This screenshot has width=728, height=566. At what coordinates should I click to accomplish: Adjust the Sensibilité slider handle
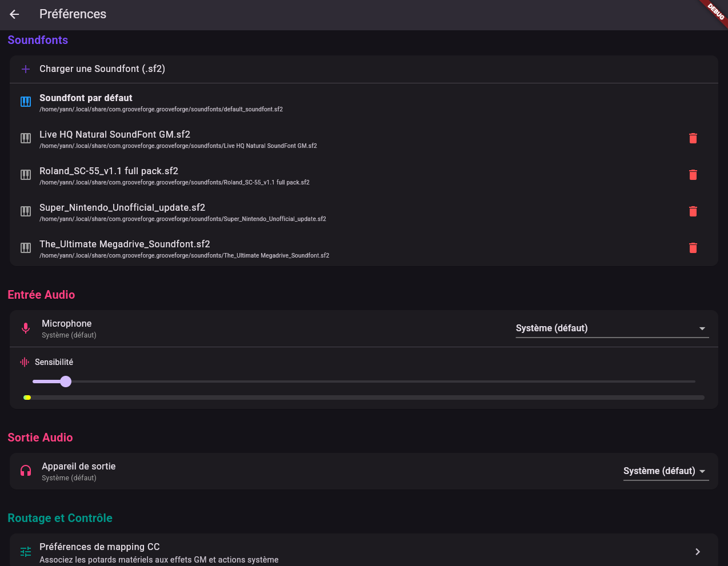pyautogui.click(x=66, y=381)
